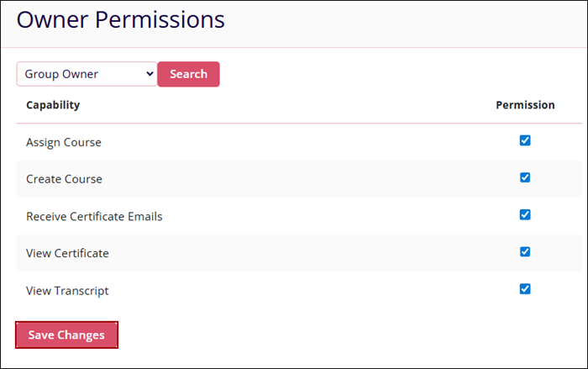Viewport: 588px width, 369px height.
Task: Select the Create Course capability label
Action: pos(64,179)
